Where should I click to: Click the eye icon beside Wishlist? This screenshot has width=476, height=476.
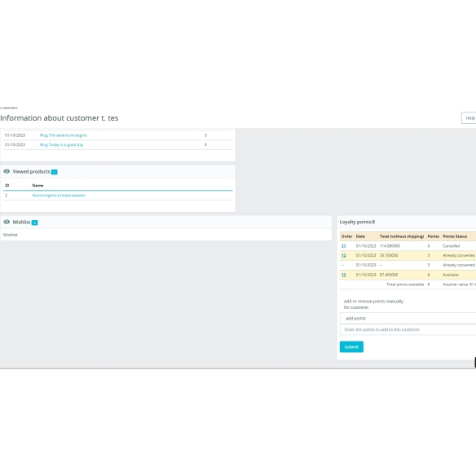(x=7, y=223)
